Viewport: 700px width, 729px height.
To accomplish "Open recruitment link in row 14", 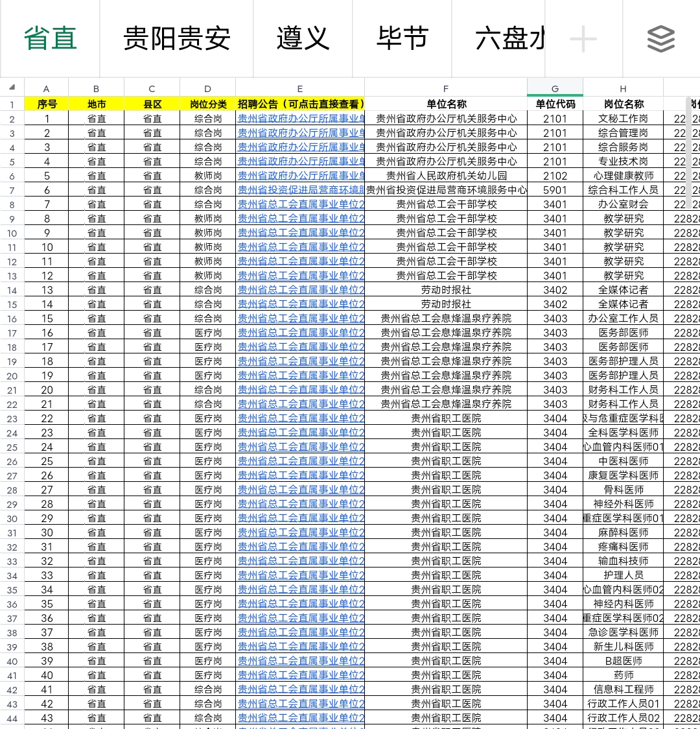I will pyautogui.click(x=301, y=290).
